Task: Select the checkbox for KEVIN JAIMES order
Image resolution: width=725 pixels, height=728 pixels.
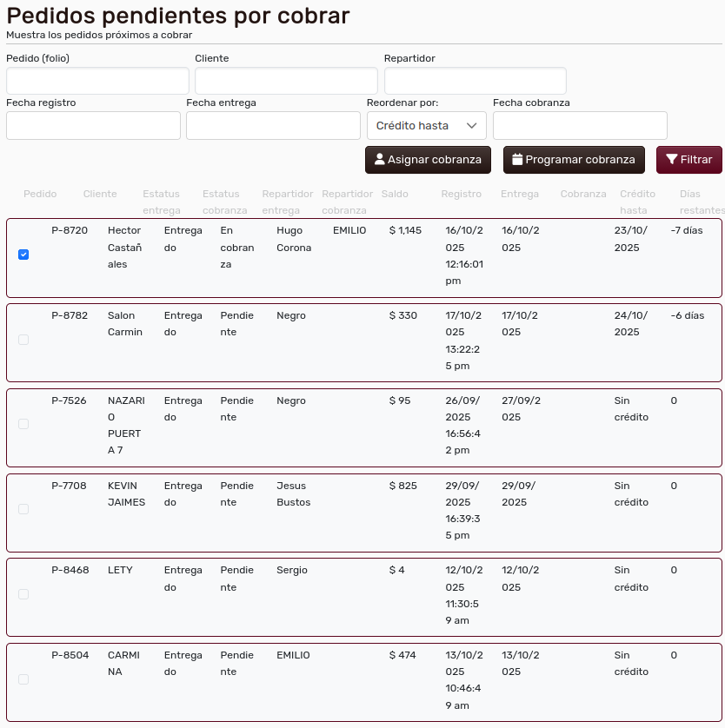Action: pos(23,510)
